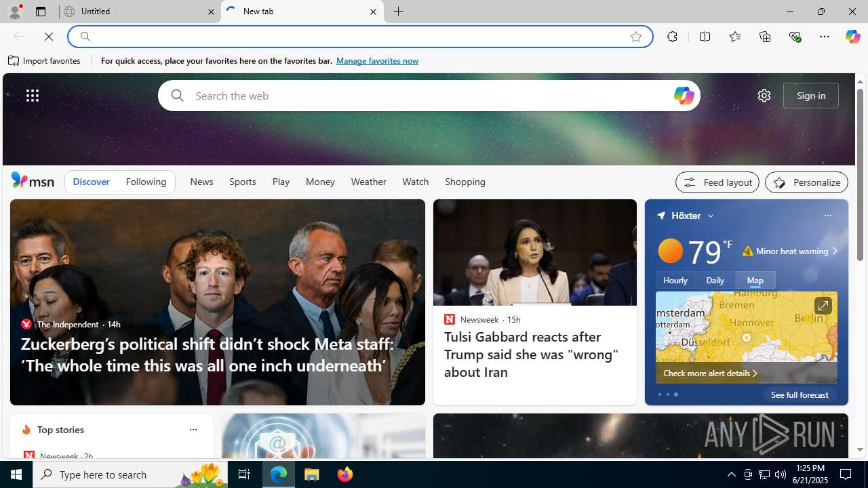This screenshot has height=488, width=868.
Task: Show hidden tray icons chevron
Action: coord(731,474)
